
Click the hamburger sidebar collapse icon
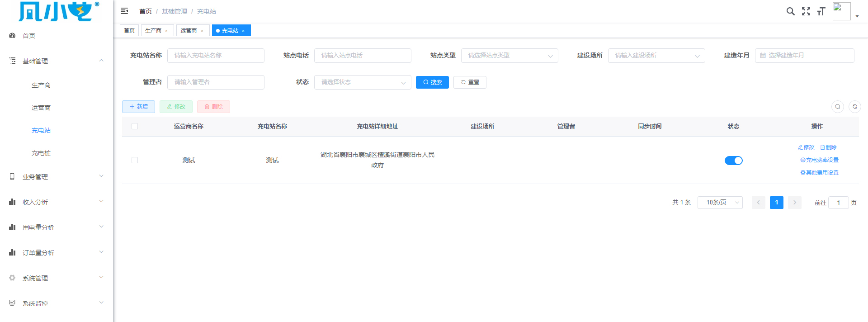click(124, 11)
